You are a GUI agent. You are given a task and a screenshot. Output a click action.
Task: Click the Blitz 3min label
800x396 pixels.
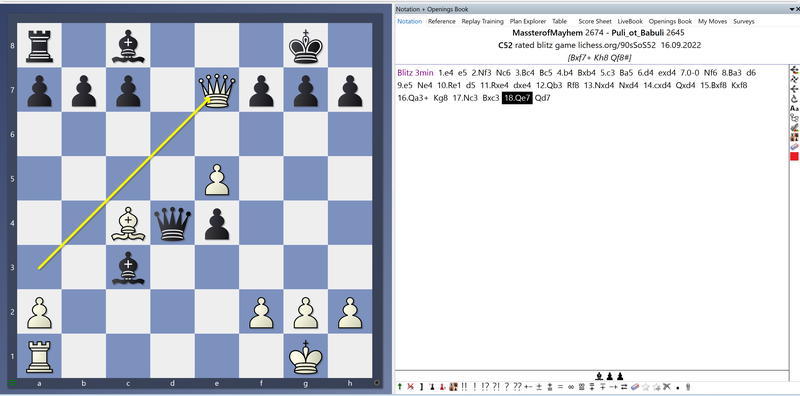(x=415, y=73)
